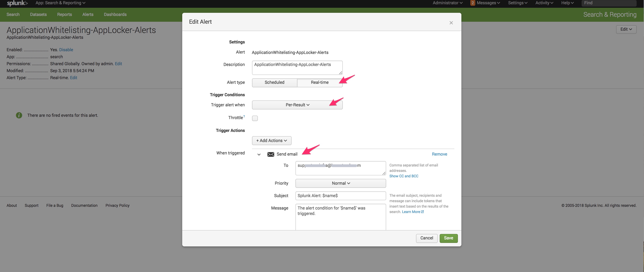
Task: Change email priority via Normal dropdown
Action: click(x=340, y=183)
